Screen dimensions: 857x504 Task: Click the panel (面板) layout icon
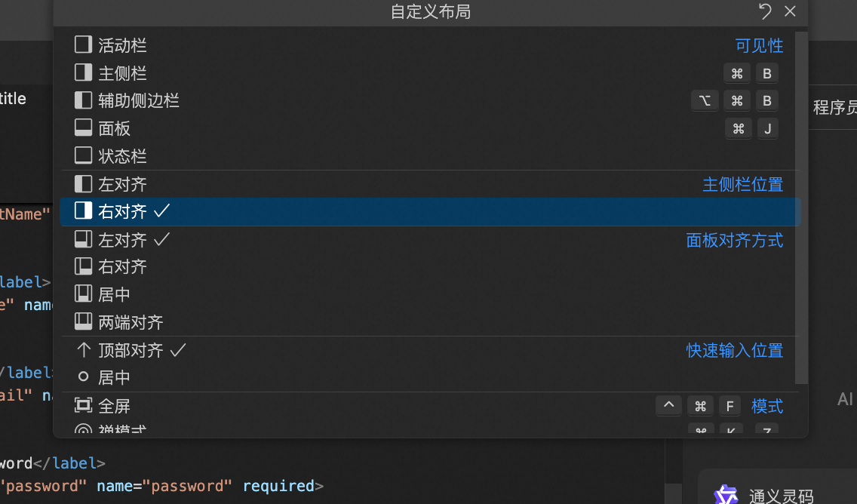click(83, 128)
